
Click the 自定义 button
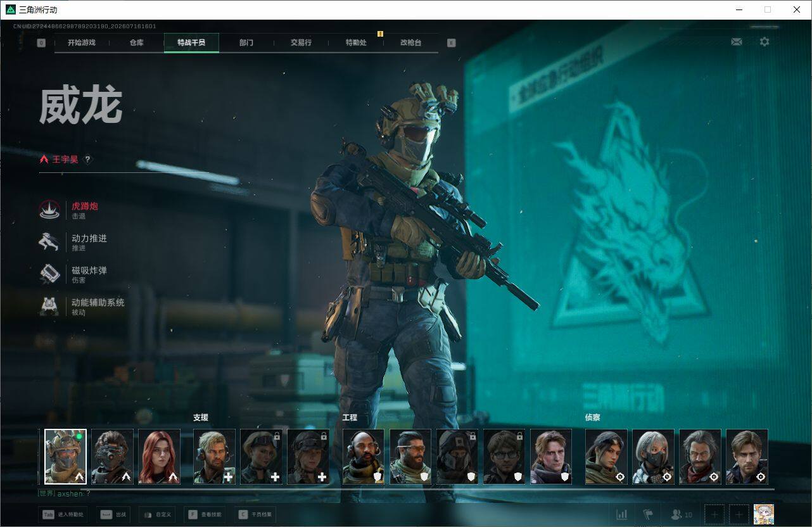[x=156, y=514]
